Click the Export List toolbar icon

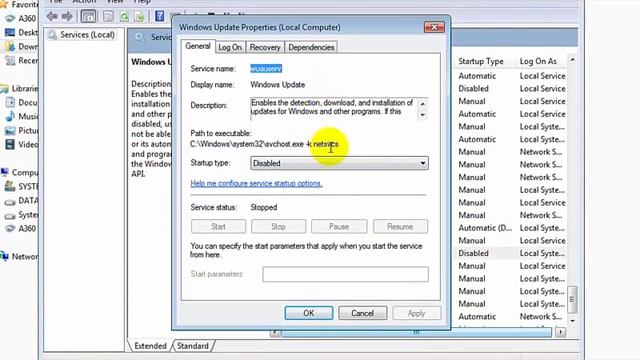click(x=139, y=16)
